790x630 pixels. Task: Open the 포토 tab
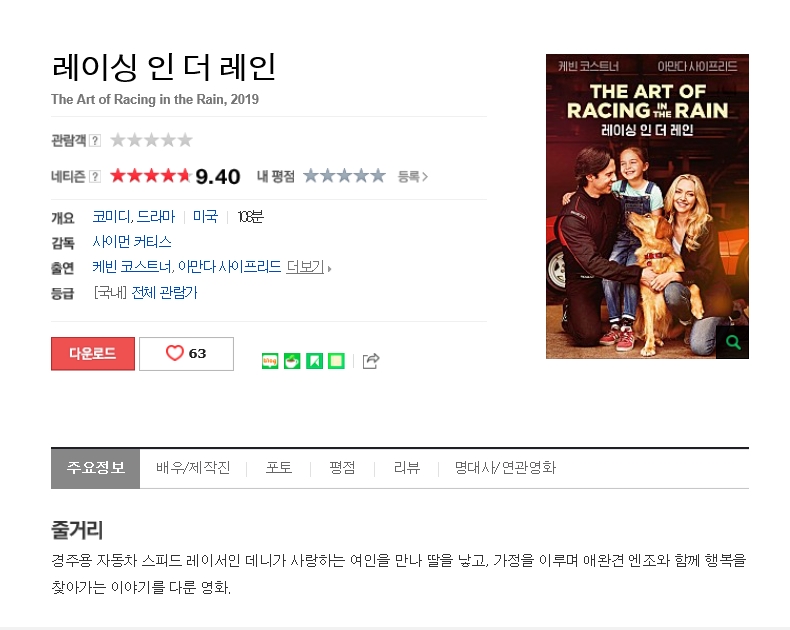tap(279, 468)
